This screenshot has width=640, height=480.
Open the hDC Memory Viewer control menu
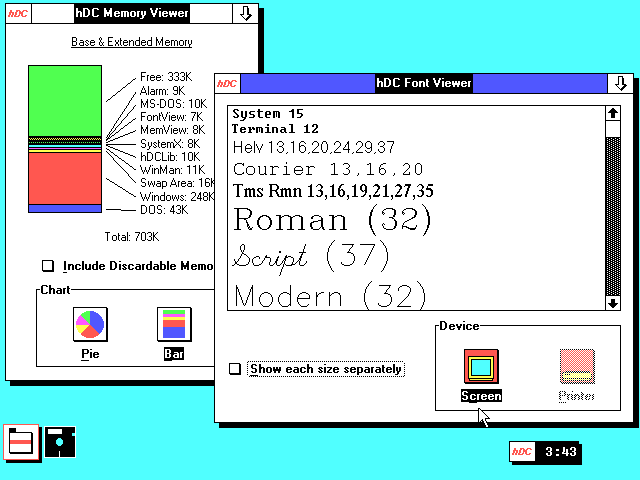(x=19, y=13)
